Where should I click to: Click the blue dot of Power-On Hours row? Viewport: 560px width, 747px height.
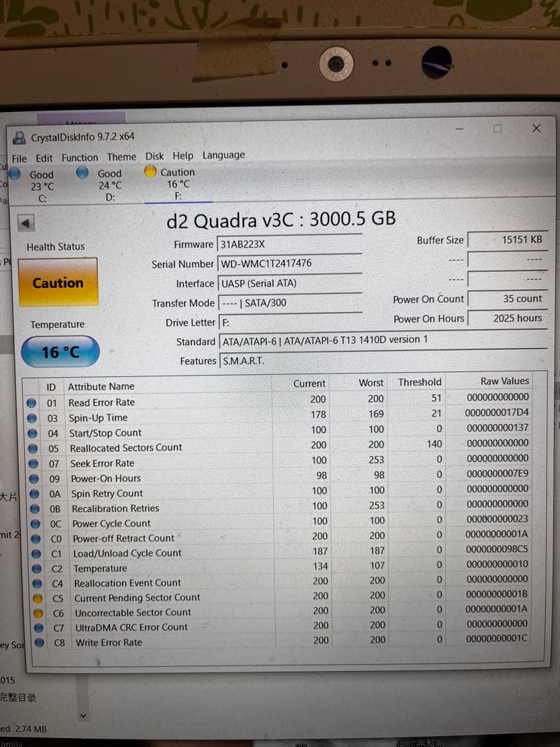coord(34,479)
